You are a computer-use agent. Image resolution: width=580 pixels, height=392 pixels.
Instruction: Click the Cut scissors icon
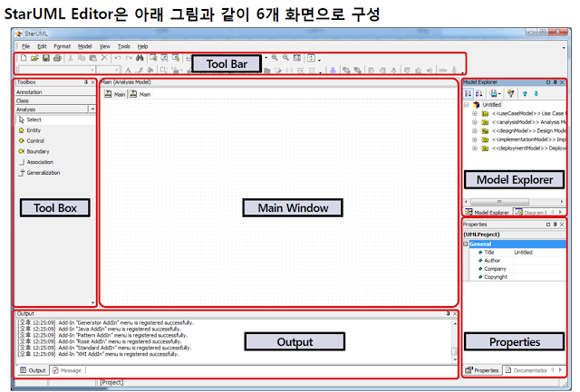tap(71, 58)
